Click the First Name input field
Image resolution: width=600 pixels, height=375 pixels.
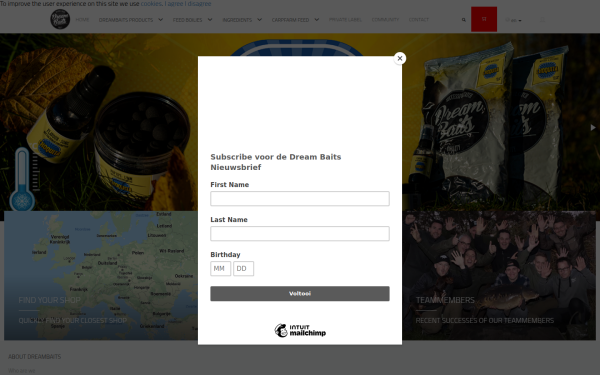tap(300, 199)
